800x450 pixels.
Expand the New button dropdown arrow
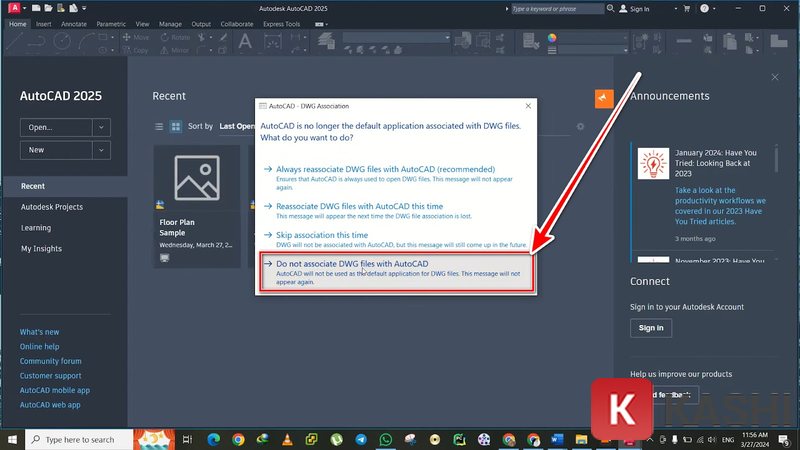coord(101,150)
